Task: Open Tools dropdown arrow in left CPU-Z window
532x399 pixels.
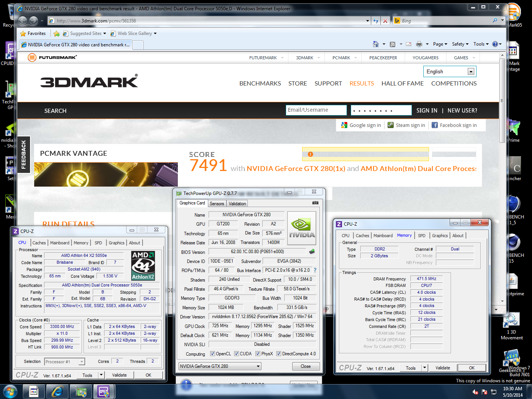Action: 101,375
